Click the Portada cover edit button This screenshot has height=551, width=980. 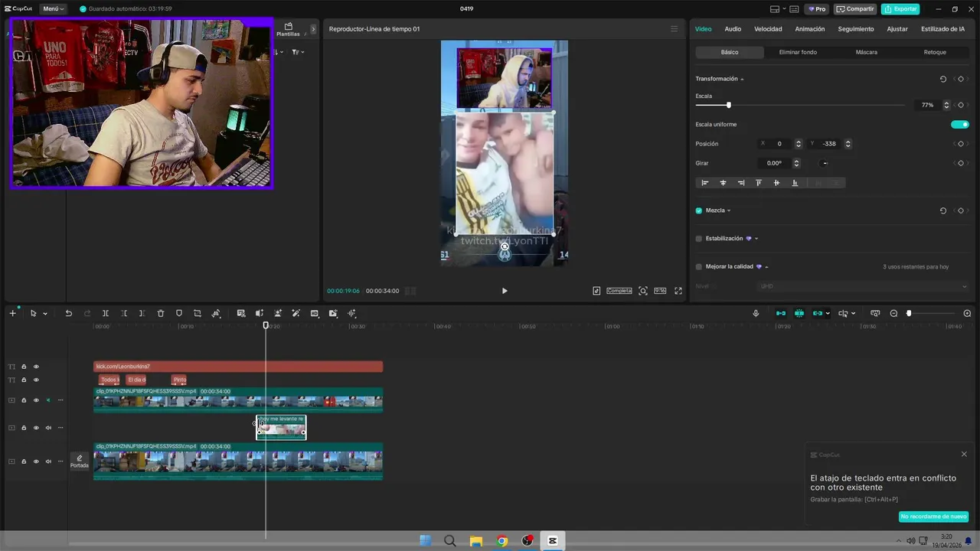click(x=80, y=461)
